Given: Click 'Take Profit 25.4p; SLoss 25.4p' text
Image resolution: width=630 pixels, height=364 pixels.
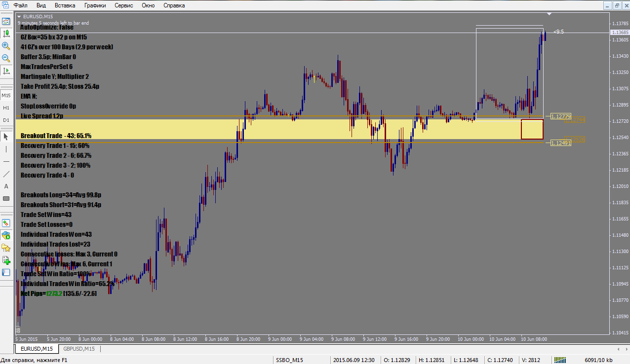Looking at the screenshot, I should tap(60, 86).
